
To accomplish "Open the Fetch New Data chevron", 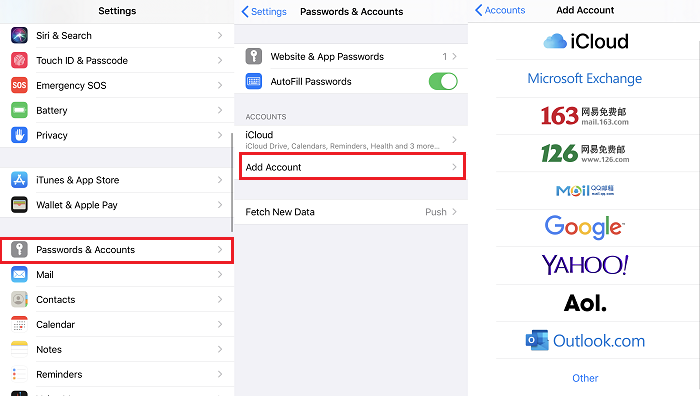I will pos(454,212).
